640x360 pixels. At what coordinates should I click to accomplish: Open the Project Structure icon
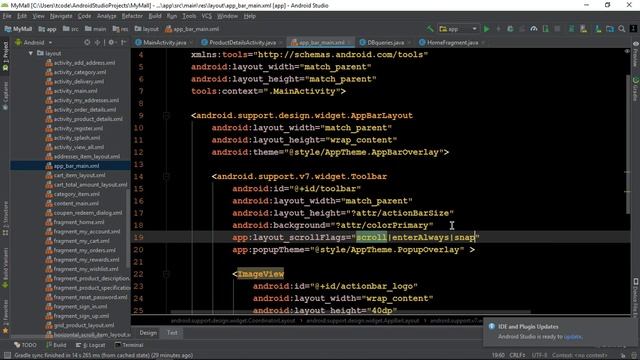click(x=610, y=29)
